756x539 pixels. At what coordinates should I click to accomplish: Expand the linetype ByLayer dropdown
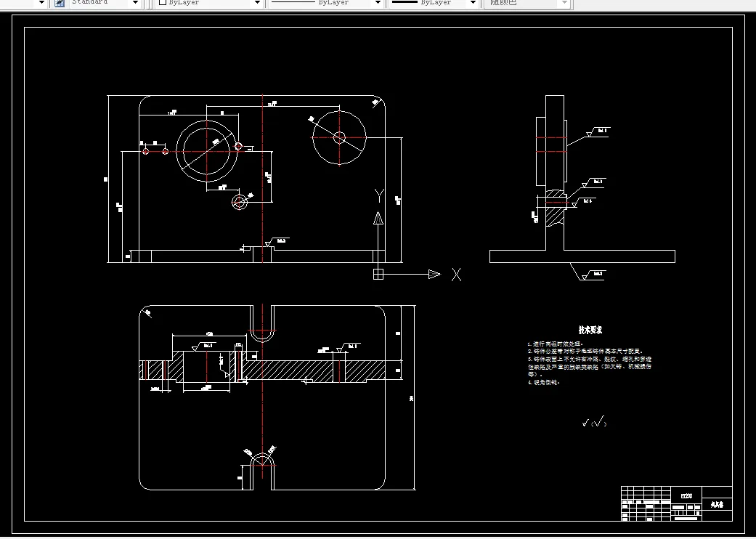(x=378, y=3)
